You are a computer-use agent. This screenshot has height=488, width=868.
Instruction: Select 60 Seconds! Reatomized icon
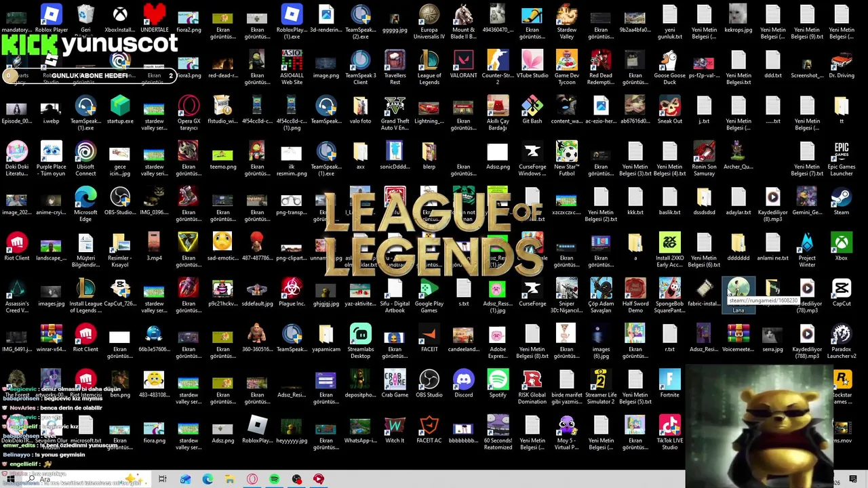(x=498, y=432)
